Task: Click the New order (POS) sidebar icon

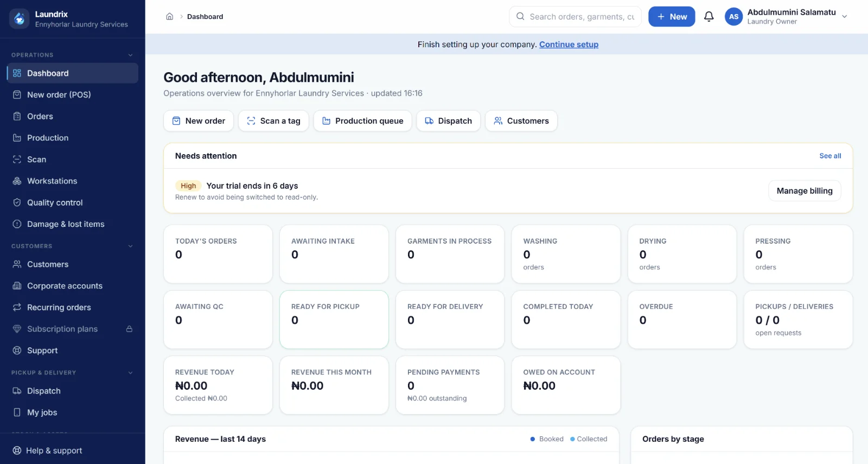Action: tap(17, 94)
